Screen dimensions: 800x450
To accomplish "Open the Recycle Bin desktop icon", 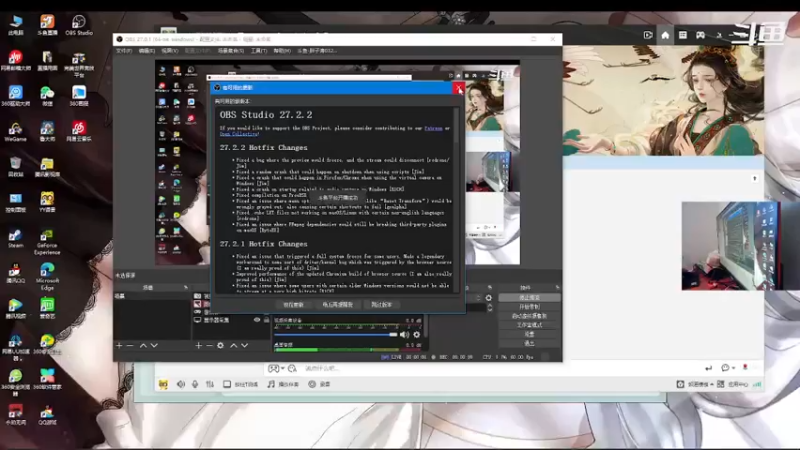I will (15, 167).
